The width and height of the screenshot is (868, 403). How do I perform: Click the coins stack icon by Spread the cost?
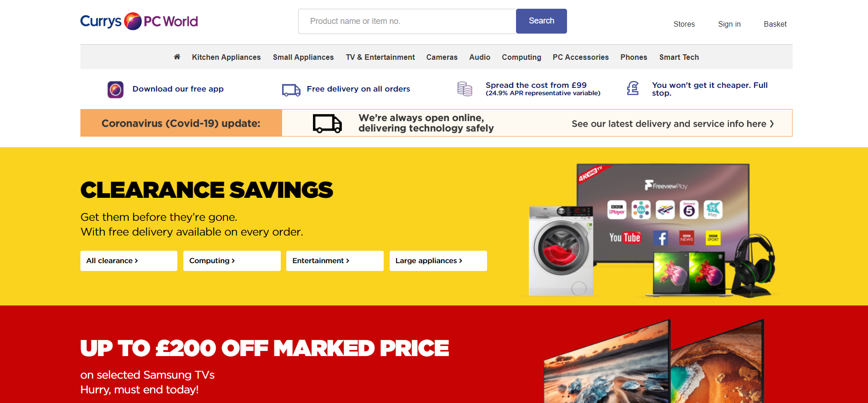465,89
